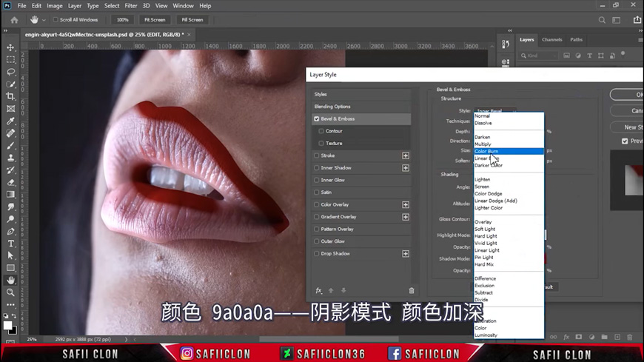Image resolution: width=644 pixels, height=362 pixels.
Task: Click the 100% zoom button
Action: 122,20
